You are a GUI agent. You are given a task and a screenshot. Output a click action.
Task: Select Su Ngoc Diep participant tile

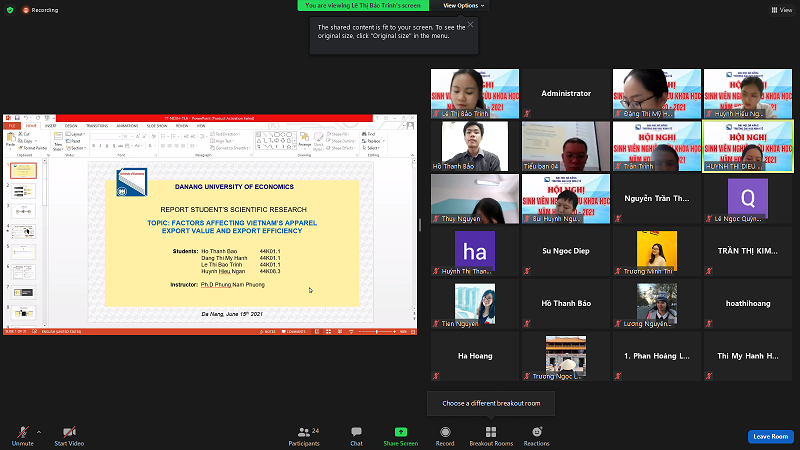tap(566, 251)
